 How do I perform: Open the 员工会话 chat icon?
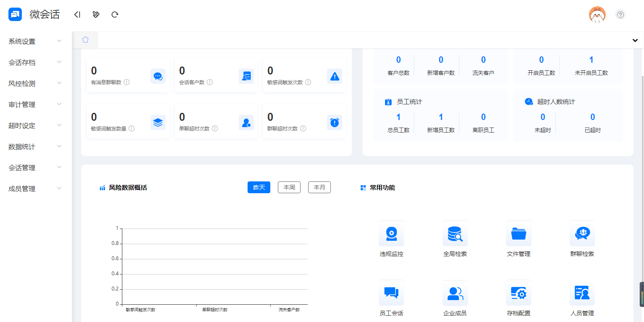tap(391, 293)
